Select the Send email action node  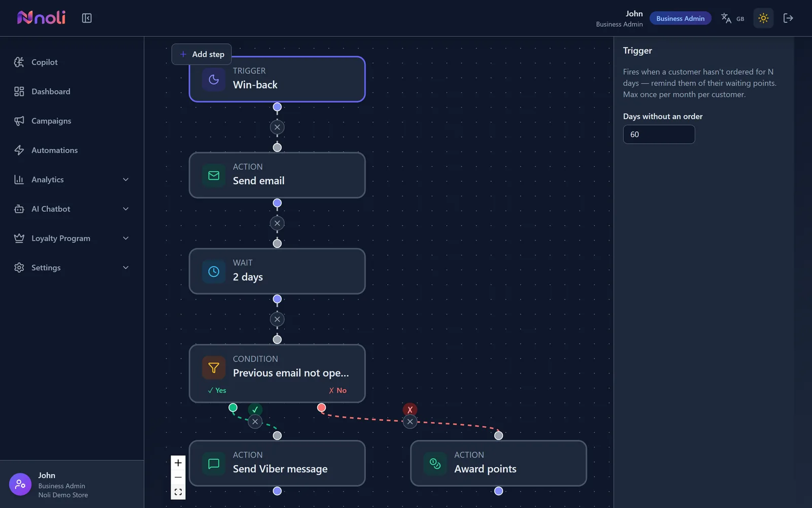(277, 175)
